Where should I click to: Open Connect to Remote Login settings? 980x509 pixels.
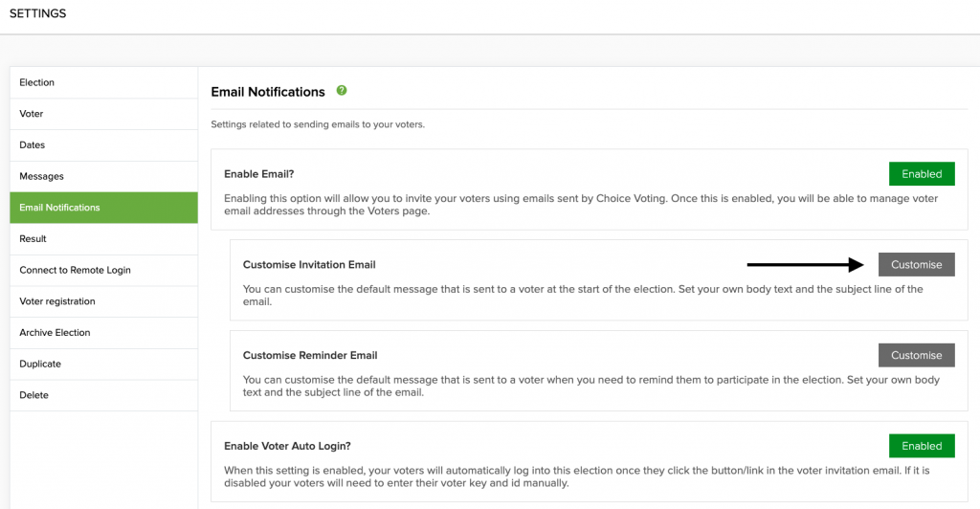(x=103, y=270)
